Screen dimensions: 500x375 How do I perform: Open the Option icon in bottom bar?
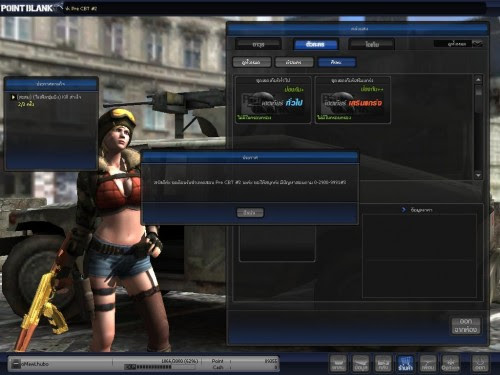pos(450,363)
